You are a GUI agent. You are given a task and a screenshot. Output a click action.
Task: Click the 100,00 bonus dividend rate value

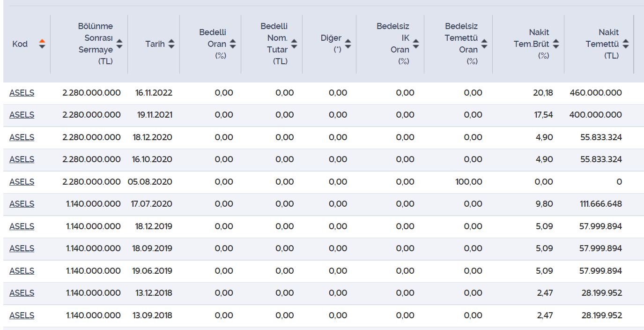(x=469, y=182)
